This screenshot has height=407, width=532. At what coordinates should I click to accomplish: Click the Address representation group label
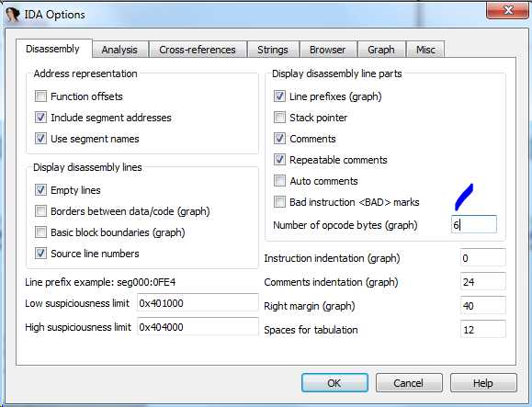click(85, 73)
